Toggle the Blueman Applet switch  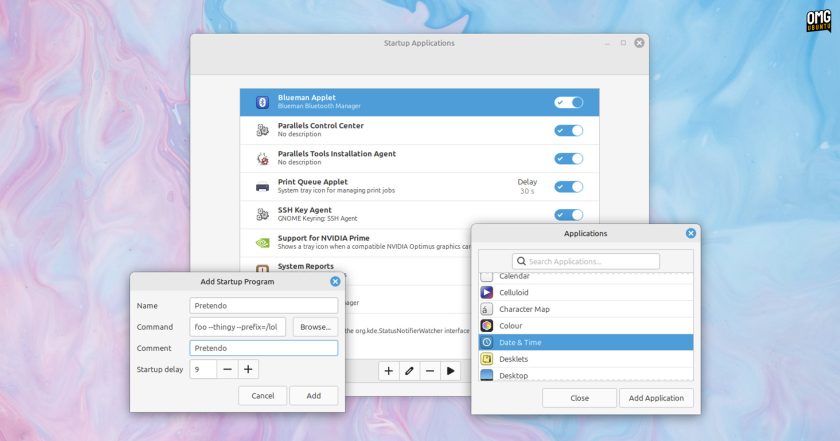568,102
